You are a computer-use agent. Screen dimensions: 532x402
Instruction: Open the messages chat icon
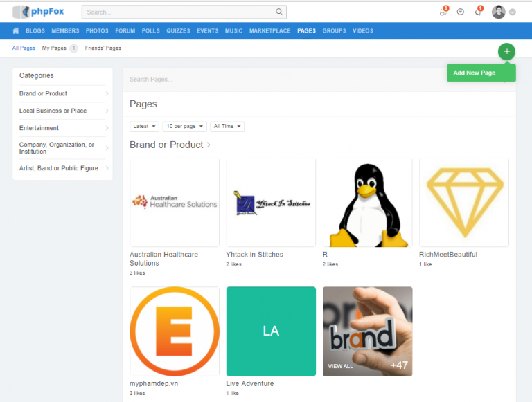click(x=461, y=12)
